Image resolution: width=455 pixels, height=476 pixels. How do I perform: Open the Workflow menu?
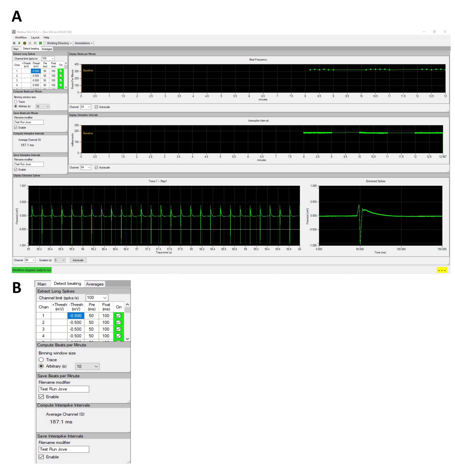point(21,38)
